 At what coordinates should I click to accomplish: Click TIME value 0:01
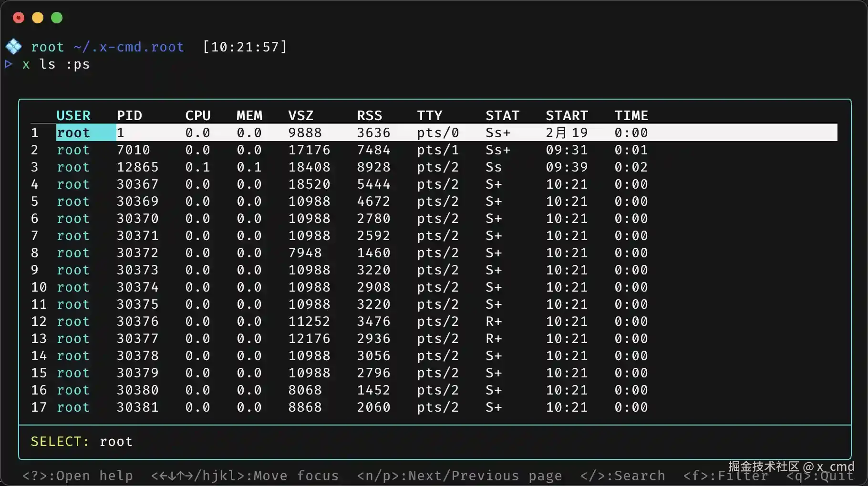(631, 150)
